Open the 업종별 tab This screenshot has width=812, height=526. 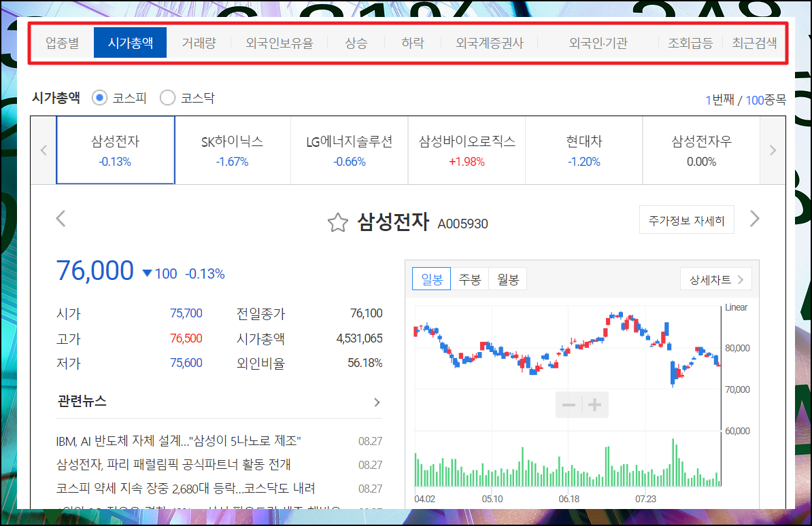click(x=62, y=43)
